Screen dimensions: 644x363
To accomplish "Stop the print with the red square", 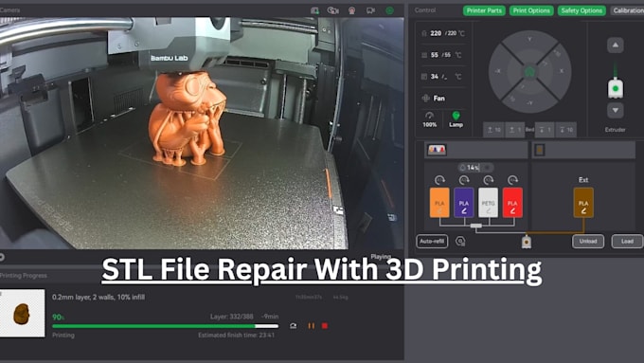I will click(x=325, y=326).
